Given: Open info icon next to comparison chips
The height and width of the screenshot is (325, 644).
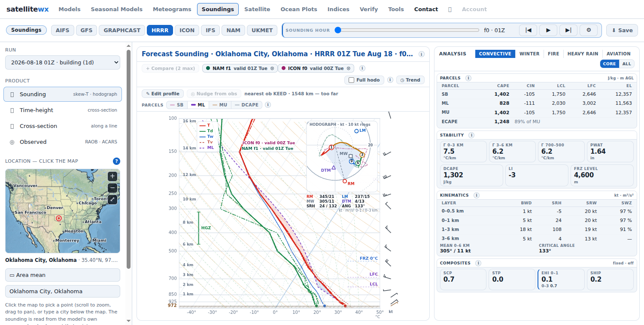Looking at the screenshot, I should (x=362, y=68).
